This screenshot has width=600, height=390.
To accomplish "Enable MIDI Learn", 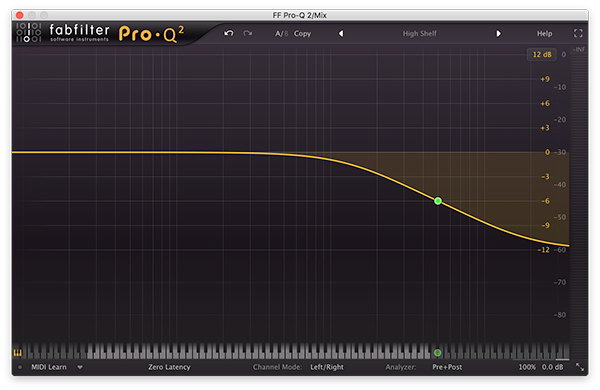I will pos(49,367).
